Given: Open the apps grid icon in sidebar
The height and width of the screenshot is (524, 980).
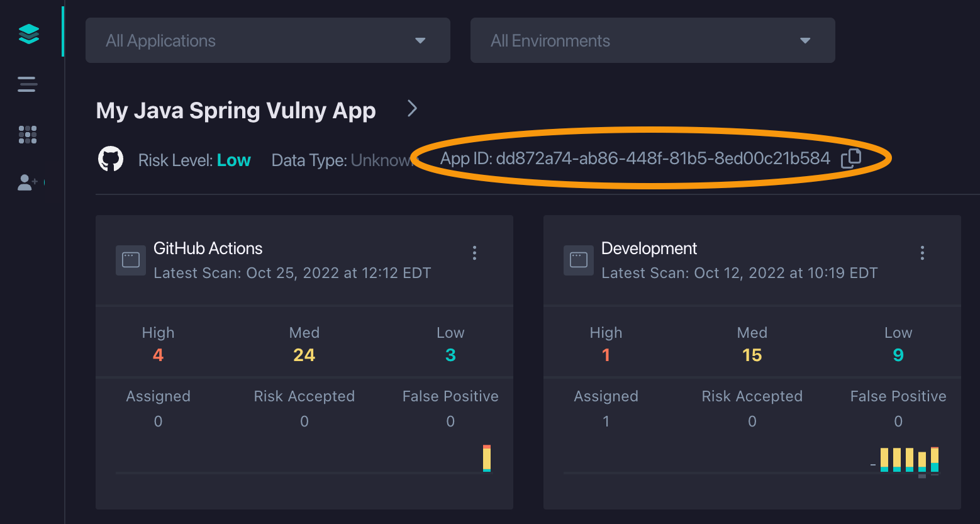Looking at the screenshot, I should tap(27, 134).
